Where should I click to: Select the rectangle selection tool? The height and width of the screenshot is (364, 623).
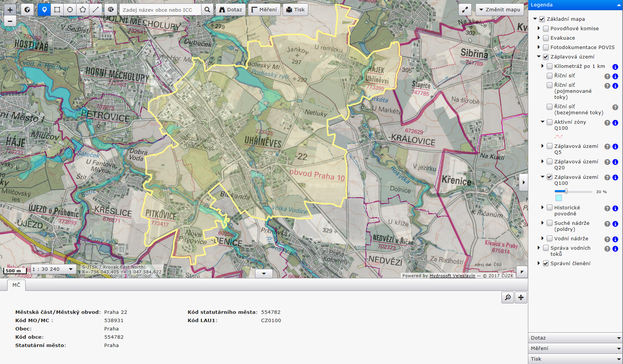57,10
